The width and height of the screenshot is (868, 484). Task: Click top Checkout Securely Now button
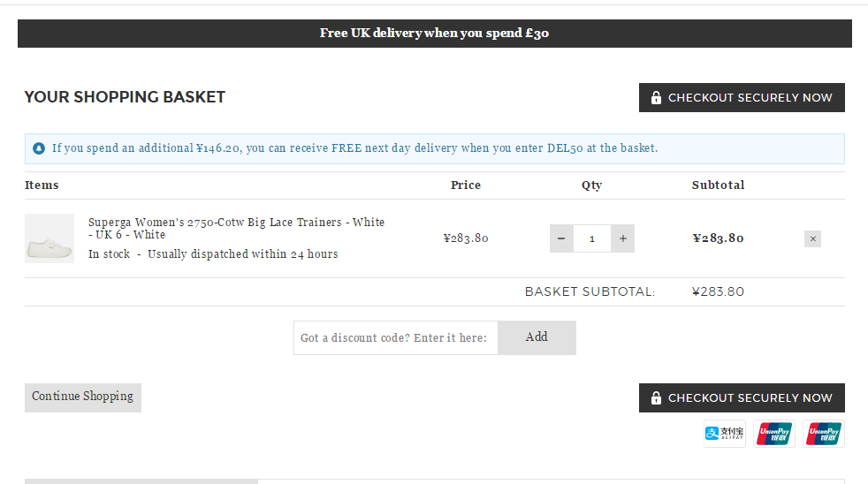tap(742, 98)
